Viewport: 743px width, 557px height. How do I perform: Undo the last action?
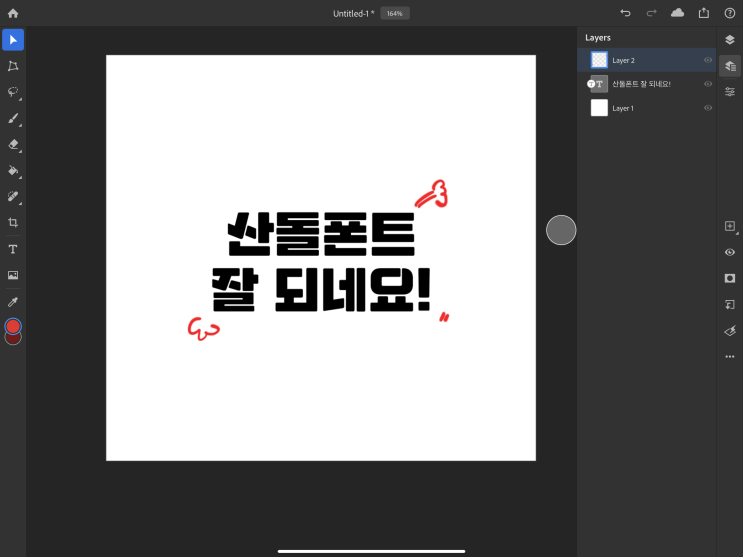(x=625, y=13)
